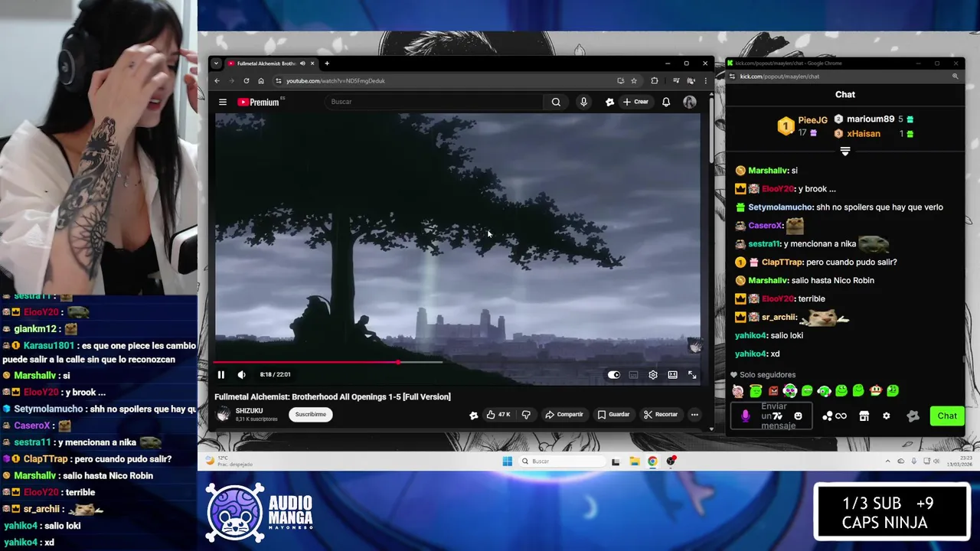Focus the YouTube Buscar search field

(x=434, y=102)
